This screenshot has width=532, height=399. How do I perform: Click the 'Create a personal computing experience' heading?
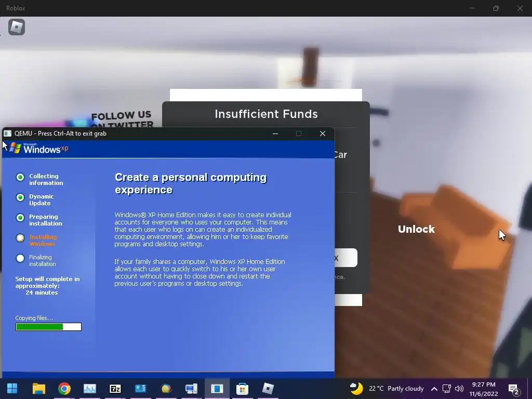191,183
